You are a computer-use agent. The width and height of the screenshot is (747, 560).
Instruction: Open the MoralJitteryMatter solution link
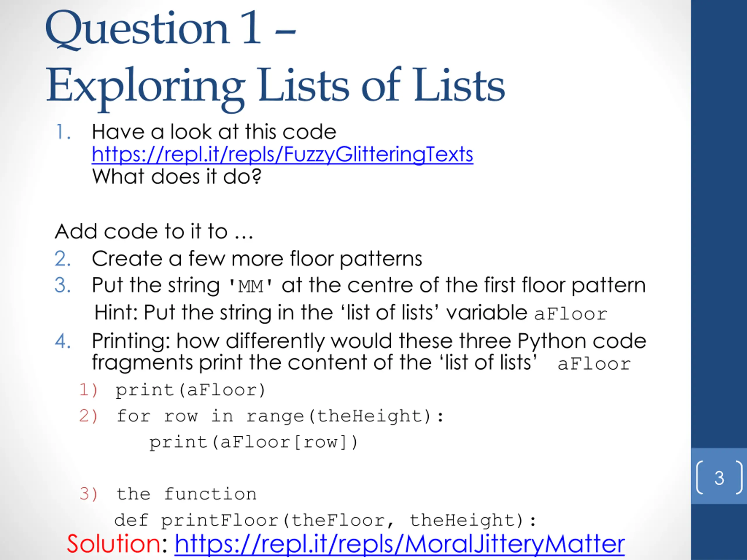click(399, 544)
